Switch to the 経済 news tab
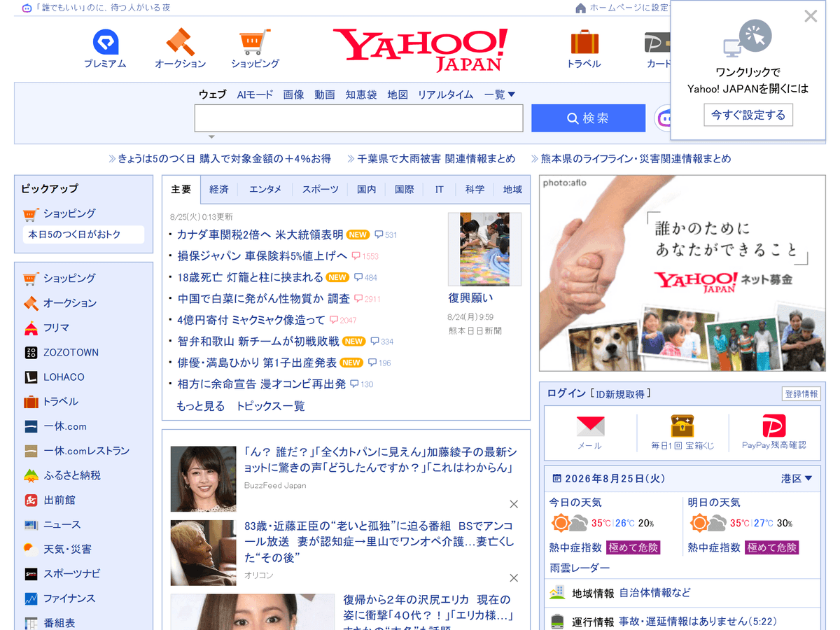840x630 pixels. 219,190
